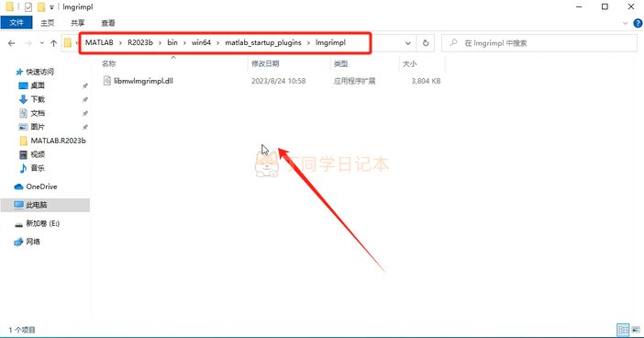The width and height of the screenshot is (644, 338).
Task: Minimize the lmgrimpl Explorer window
Action: 579,7
